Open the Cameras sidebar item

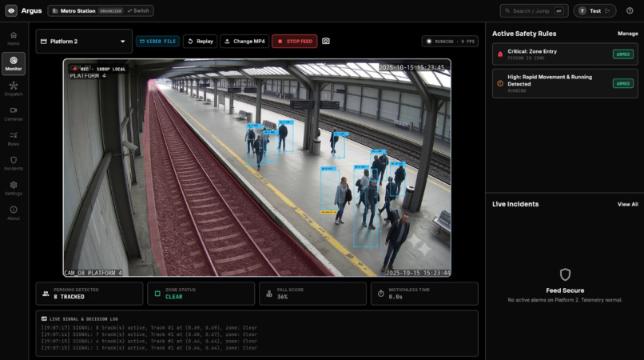point(14,114)
